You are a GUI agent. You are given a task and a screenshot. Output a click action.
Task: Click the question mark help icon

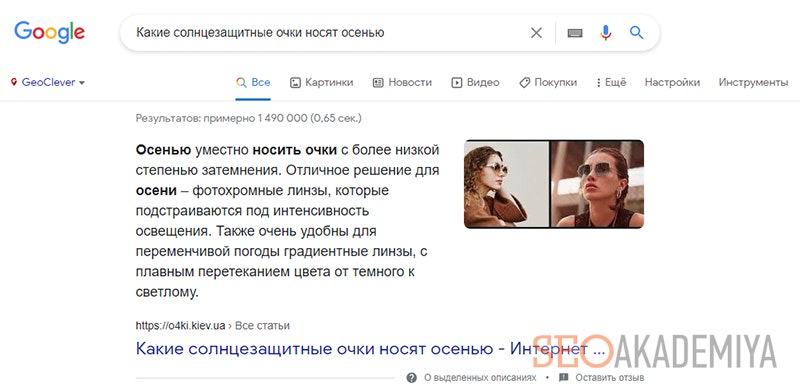coord(412,378)
